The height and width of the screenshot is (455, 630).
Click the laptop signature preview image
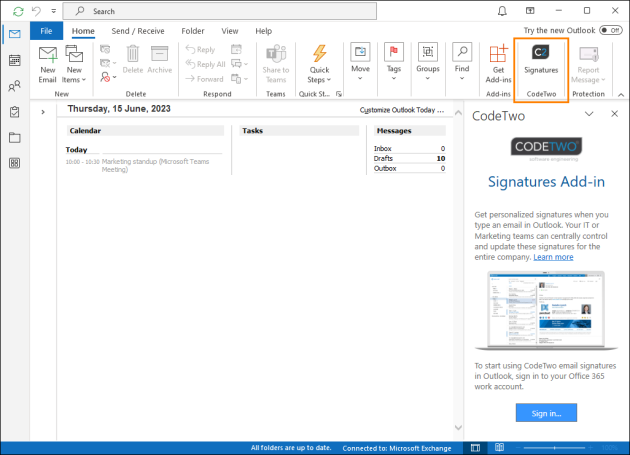[546, 310]
